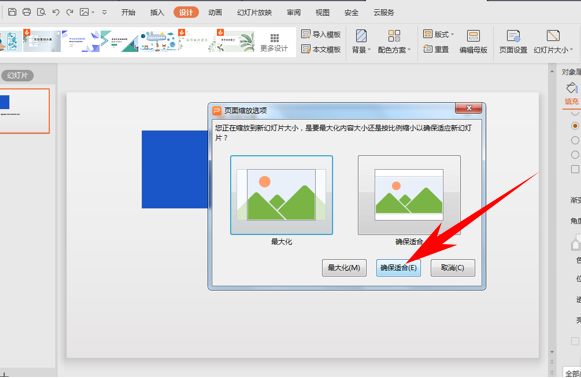Select the checked radio button in side panel
Screen dimensions: 581x378
click(575, 126)
